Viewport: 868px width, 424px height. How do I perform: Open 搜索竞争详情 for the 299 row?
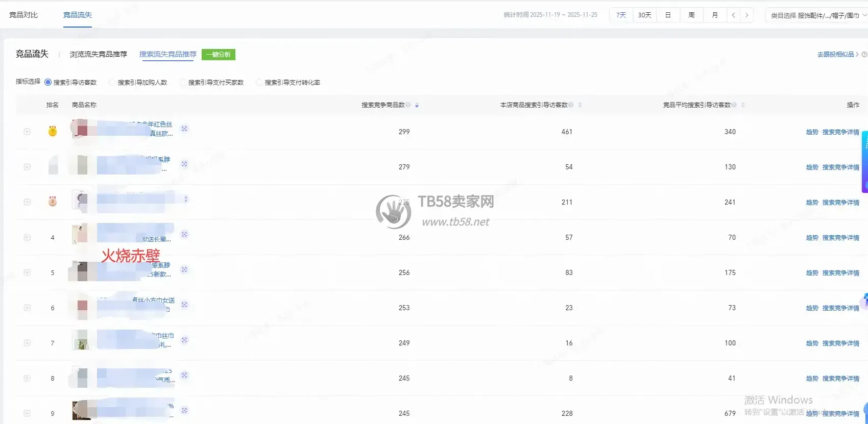point(840,132)
